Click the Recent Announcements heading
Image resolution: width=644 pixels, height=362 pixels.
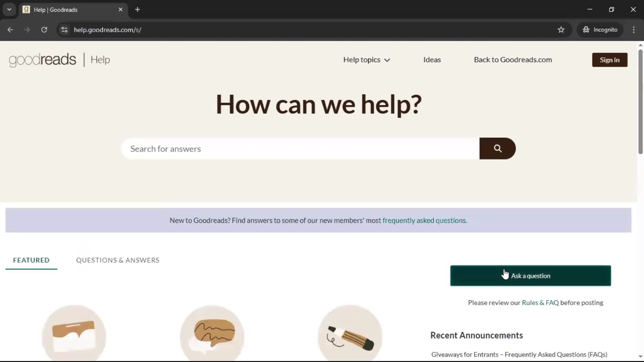[x=476, y=335]
